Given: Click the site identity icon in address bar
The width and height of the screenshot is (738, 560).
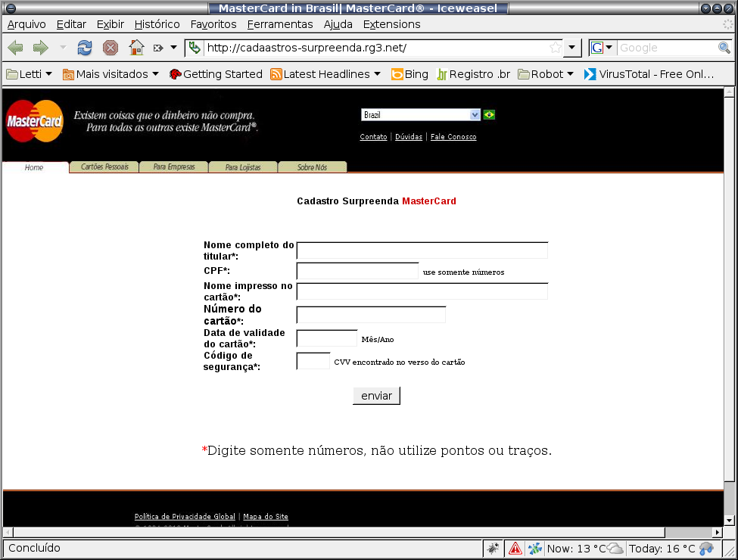Looking at the screenshot, I should [x=195, y=48].
